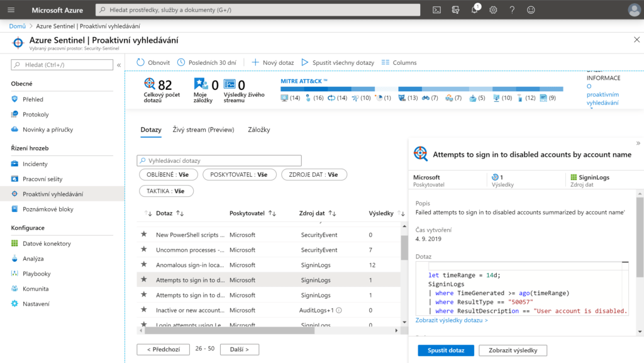Open the POSKYTOVATEL filter dropdown
Screen dimensions: 644x363
tap(240, 175)
